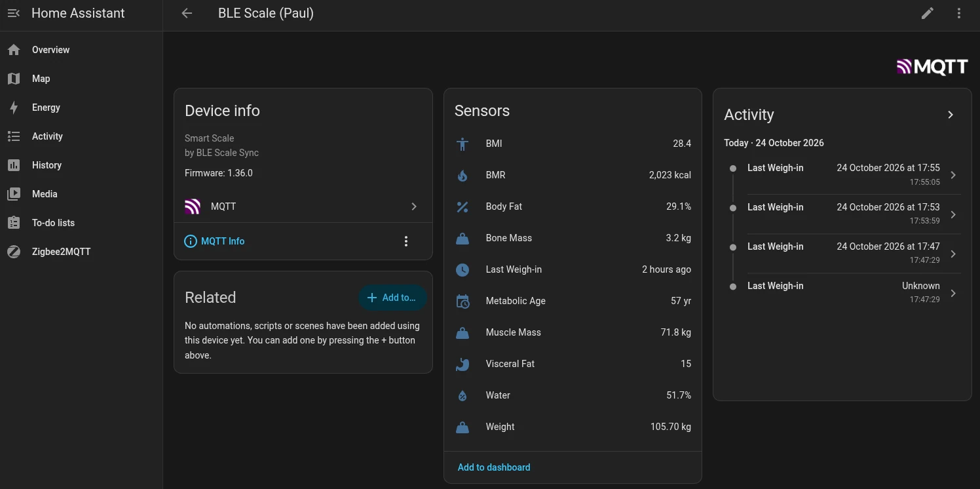Screen dimensions: 980x489
Task: Open the MQTT integration row
Action: [303, 206]
